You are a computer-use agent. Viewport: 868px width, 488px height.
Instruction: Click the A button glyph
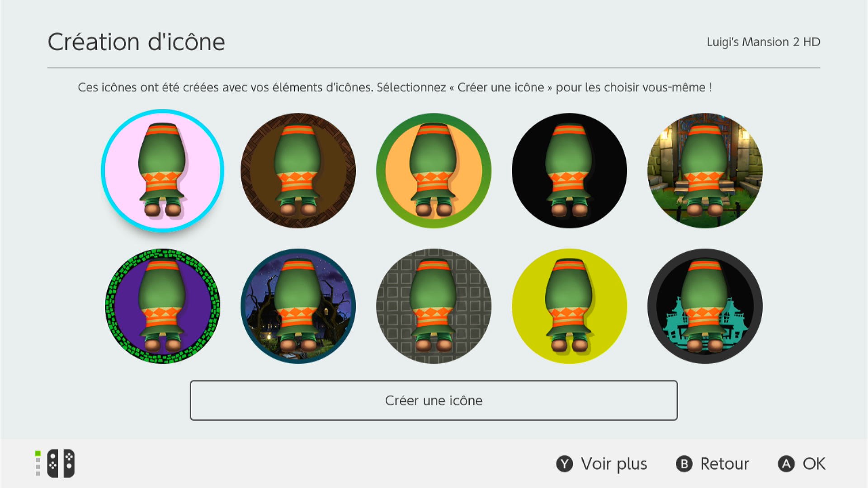[786, 464]
